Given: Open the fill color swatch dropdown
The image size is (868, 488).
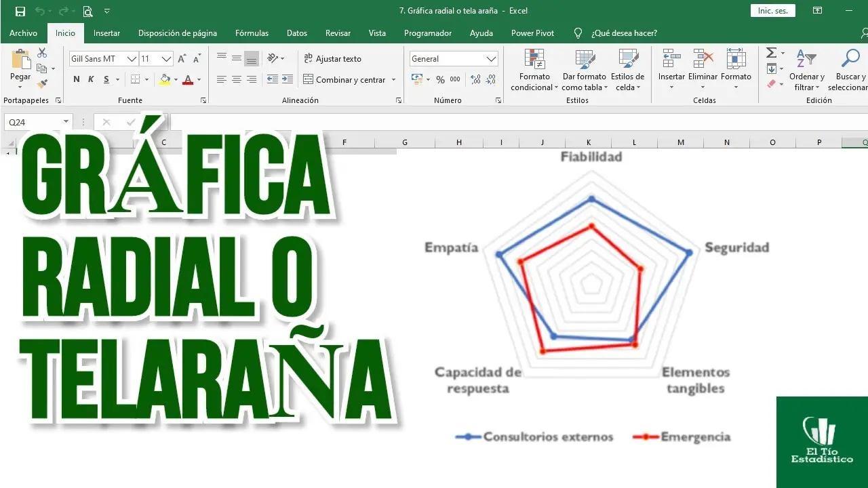Looking at the screenshot, I should coord(174,81).
